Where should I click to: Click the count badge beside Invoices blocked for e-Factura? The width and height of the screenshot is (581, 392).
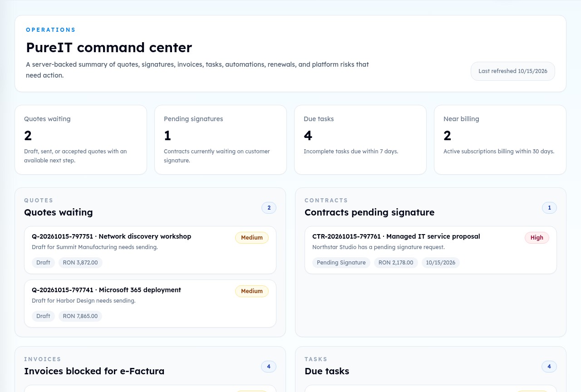(x=269, y=367)
